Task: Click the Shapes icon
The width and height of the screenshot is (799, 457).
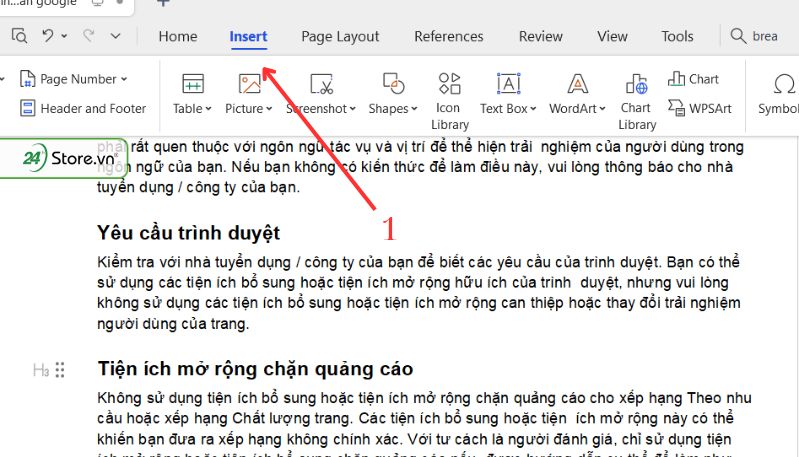Action: point(393,84)
